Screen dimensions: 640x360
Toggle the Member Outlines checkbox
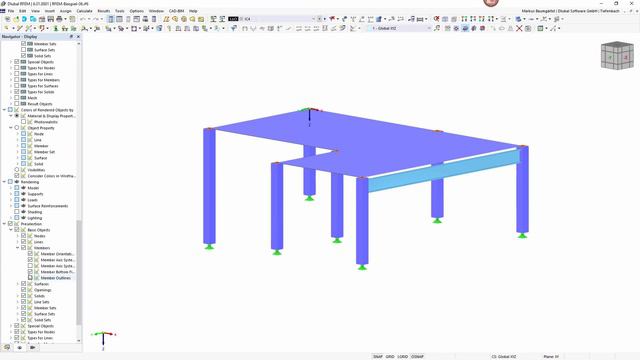tap(30, 278)
